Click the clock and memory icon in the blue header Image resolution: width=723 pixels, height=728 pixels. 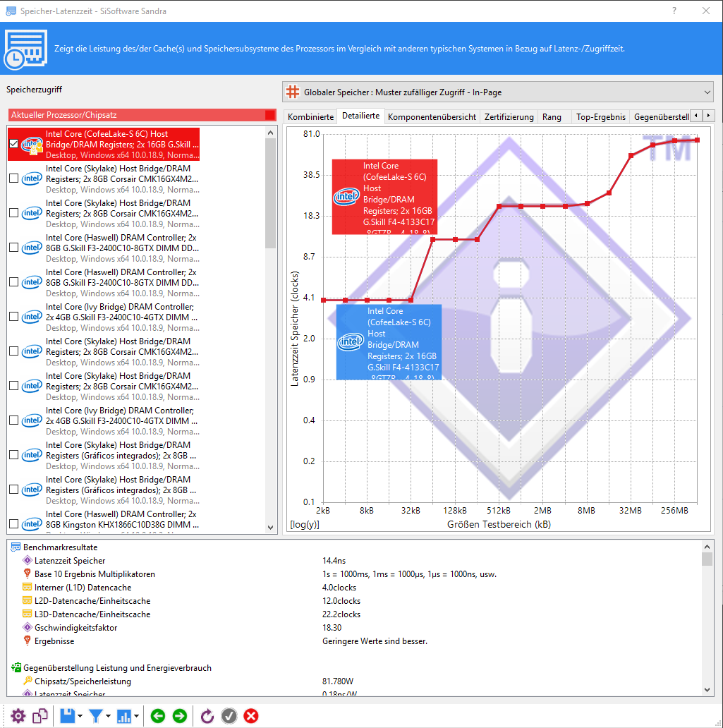click(25, 49)
